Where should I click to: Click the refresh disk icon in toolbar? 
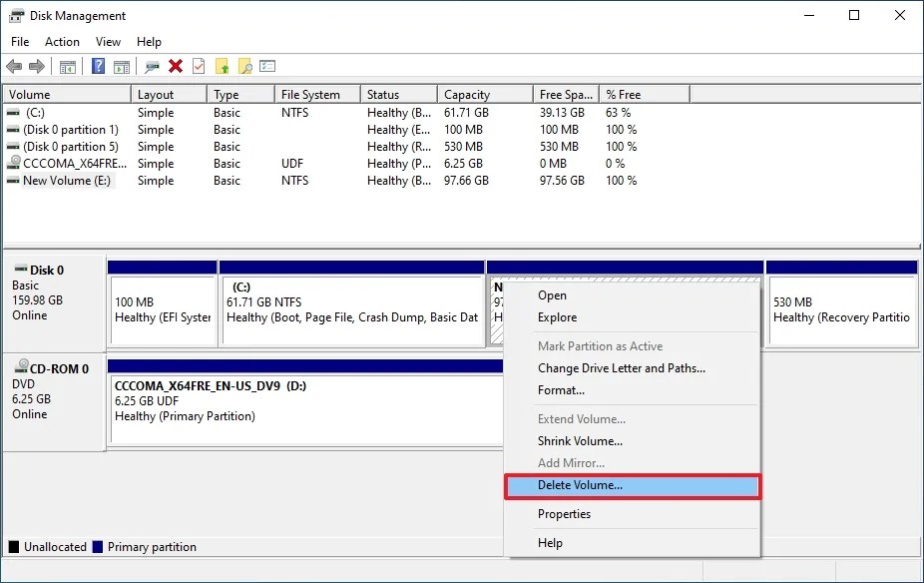click(x=150, y=67)
